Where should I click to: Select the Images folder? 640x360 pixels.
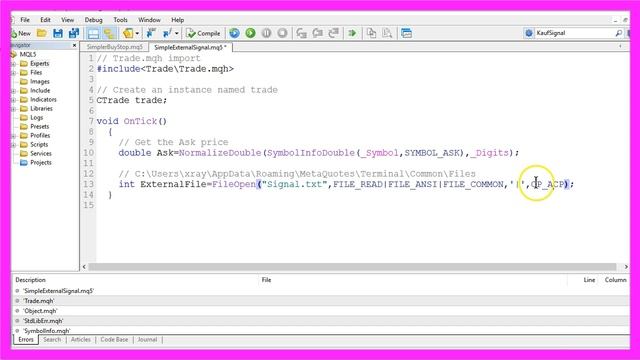tap(40, 82)
